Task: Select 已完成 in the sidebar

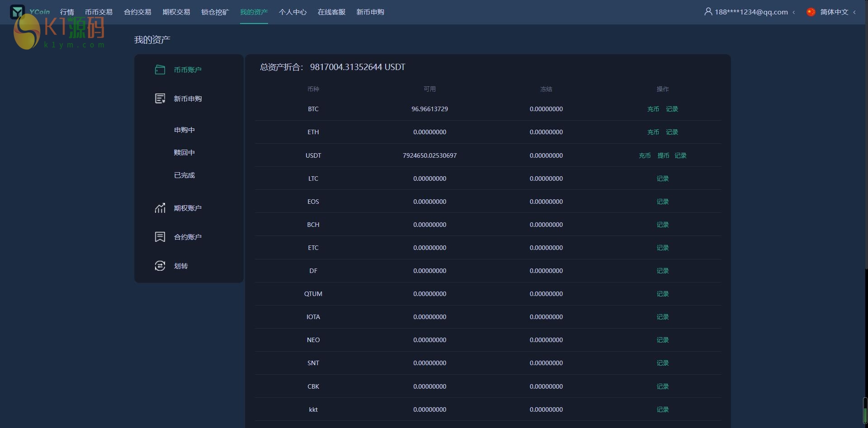Action: click(x=184, y=175)
